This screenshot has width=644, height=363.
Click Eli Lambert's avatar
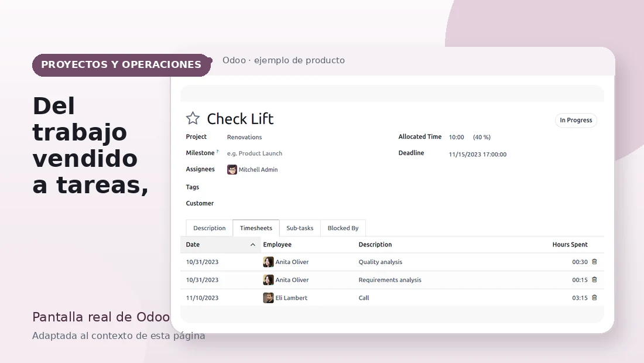(x=268, y=298)
